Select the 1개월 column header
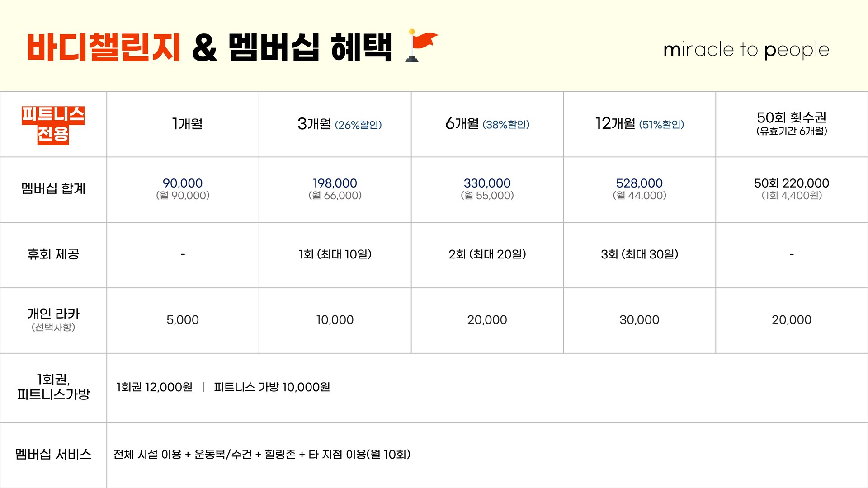This screenshot has width=868, height=488. tap(187, 124)
